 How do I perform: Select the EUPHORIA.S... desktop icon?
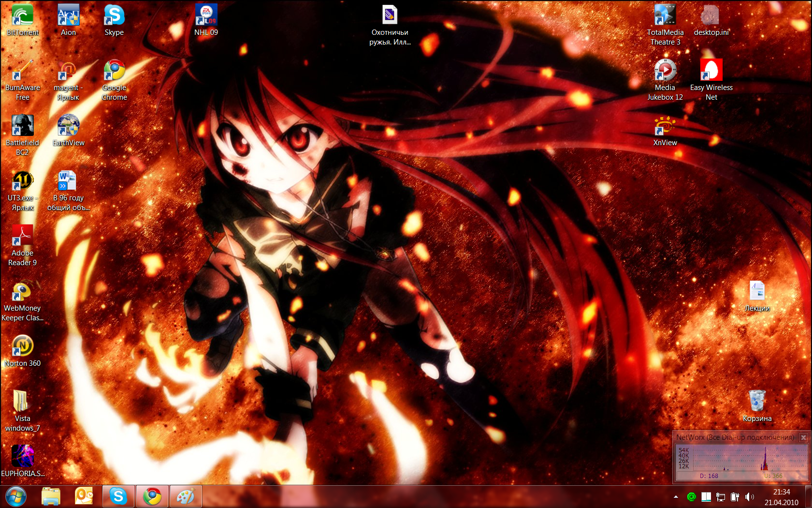click(23, 462)
